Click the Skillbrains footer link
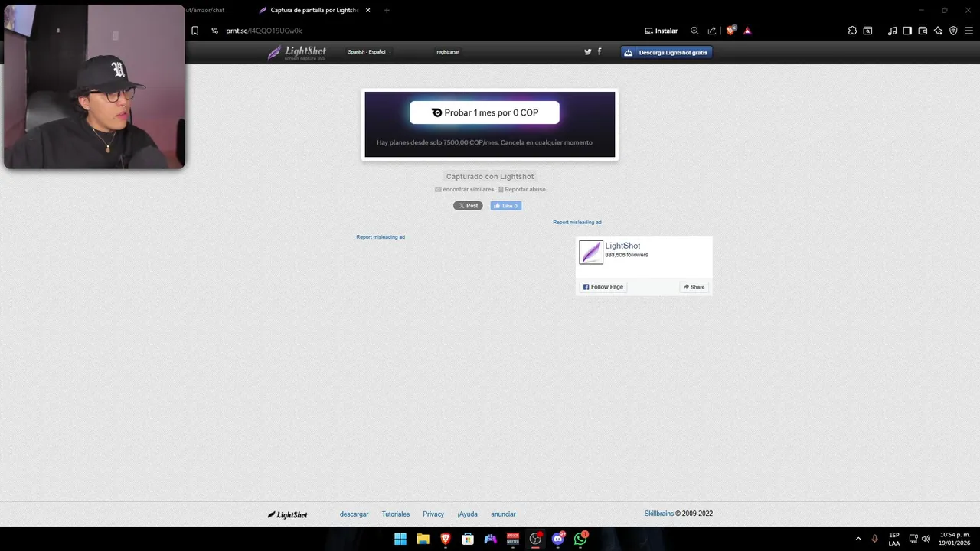The width and height of the screenshot is (980, 551). click(x=659, y=514)
